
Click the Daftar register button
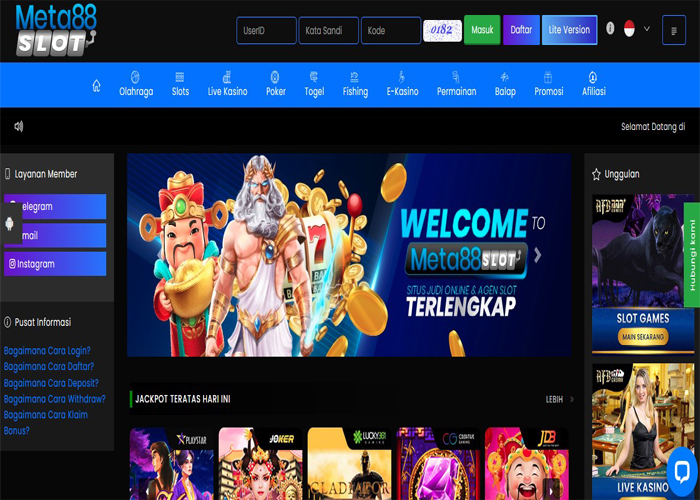521,30
